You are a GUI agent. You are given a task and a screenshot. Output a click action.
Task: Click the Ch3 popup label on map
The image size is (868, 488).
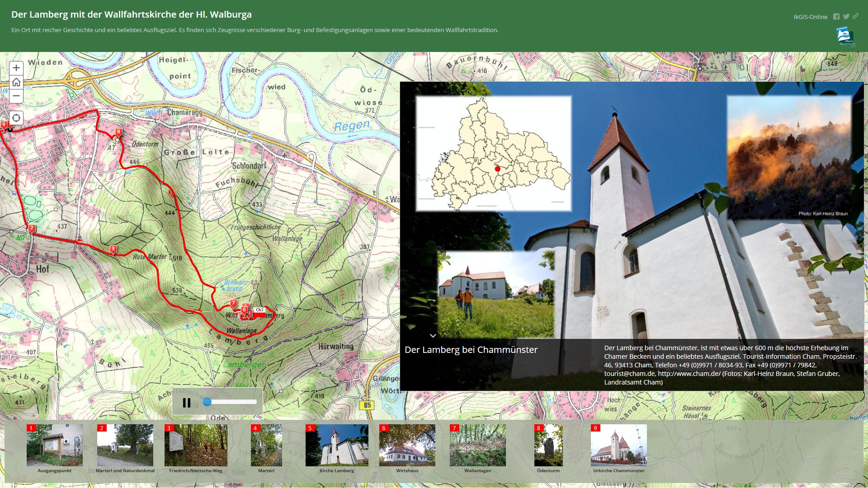[259, 310]
